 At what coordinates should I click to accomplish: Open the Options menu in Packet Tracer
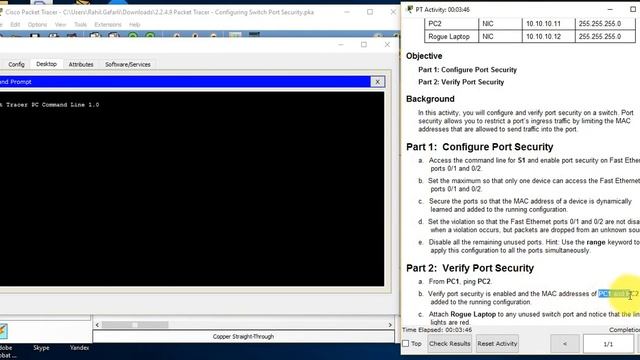(x=37, y=24)
